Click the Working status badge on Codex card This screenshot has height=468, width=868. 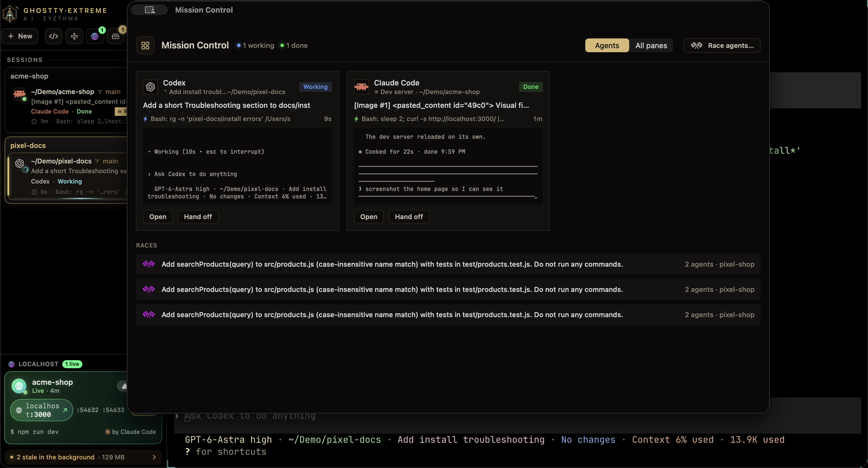tap(315, 87)
